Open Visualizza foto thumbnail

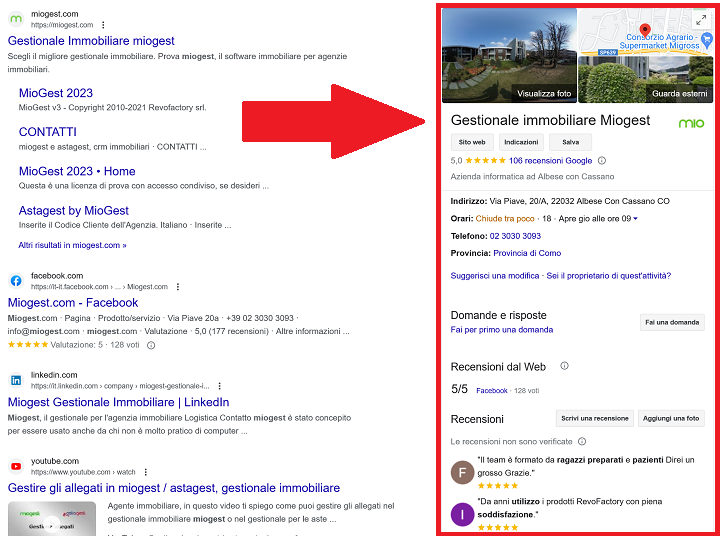(509, 56)
